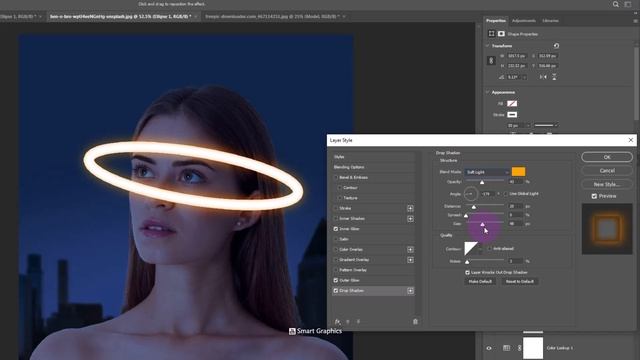Click the shape mask icon next to Shape Properties
640x360 pixels.
coord(501,34)
